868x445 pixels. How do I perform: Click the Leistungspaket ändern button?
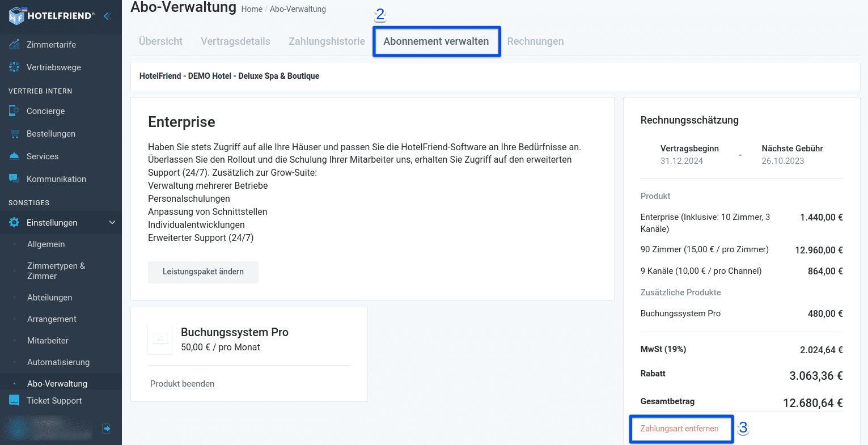coord(203,272)
